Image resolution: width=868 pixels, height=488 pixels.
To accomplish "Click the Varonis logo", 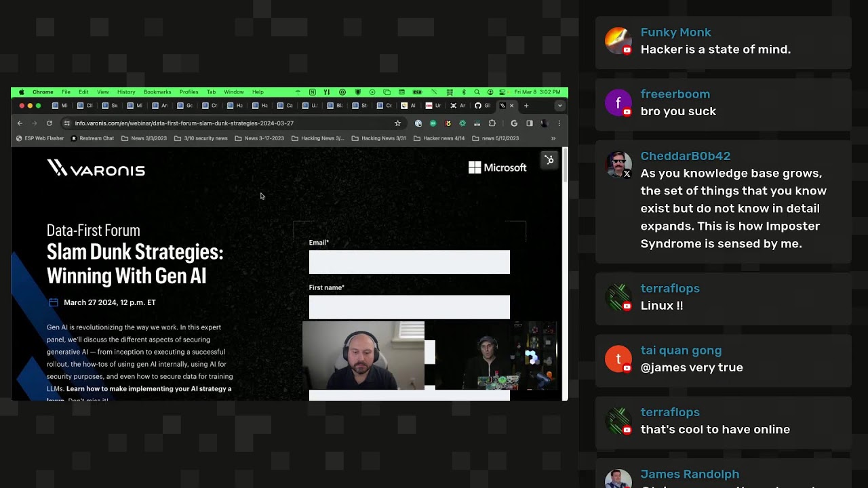I will tap(96, 168).
